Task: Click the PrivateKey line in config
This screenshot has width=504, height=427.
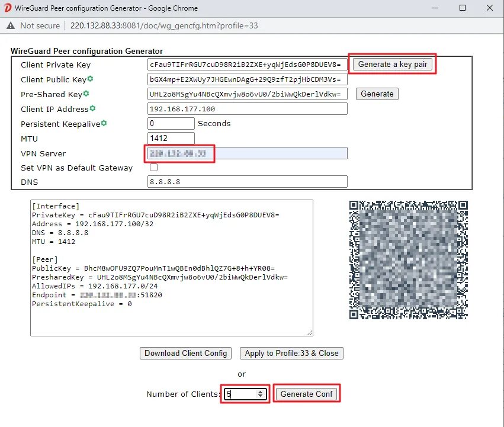Action: pyautogui.click(x=156, y=215)
